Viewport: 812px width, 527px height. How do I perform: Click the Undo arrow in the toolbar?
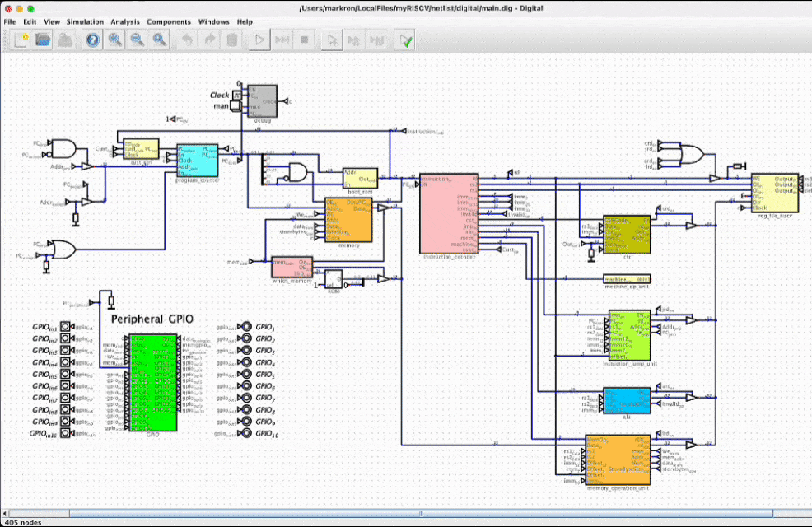(x=188, y=39)
